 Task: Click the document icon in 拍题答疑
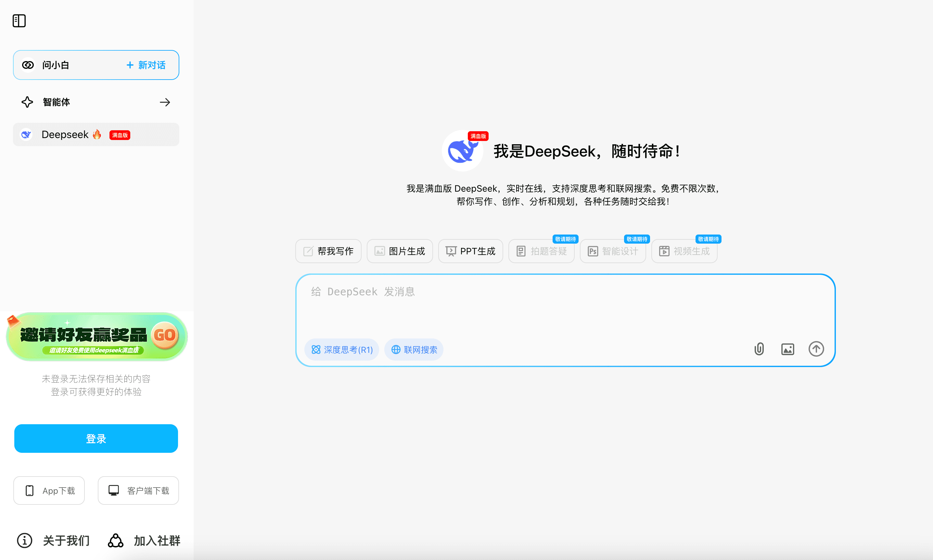pos(521,251)
